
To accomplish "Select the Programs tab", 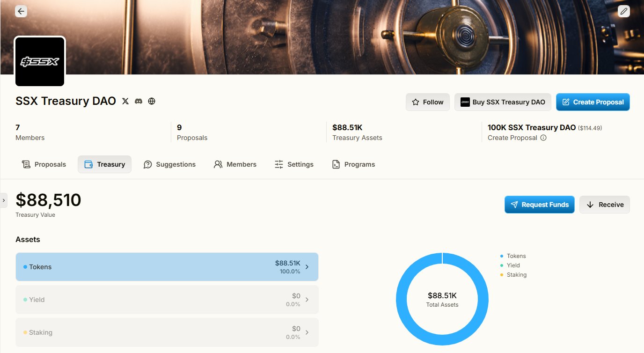I will 353,164.
